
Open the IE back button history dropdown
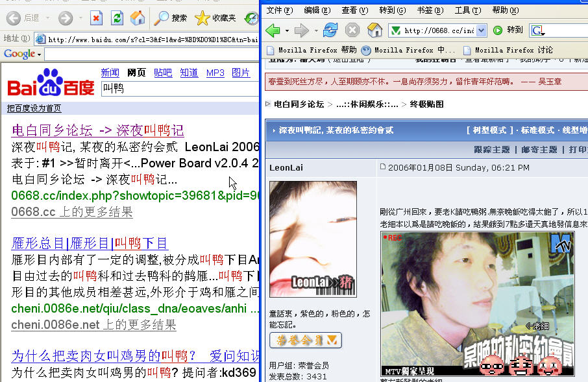click(x=47, y=18)
